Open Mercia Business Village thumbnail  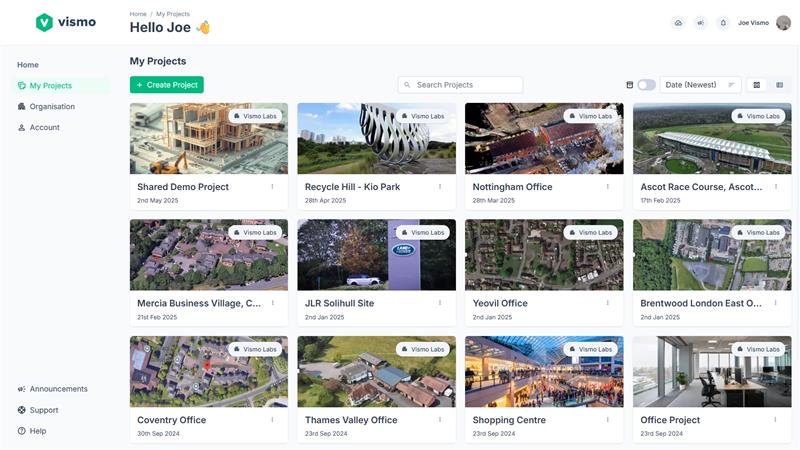point(209,255)
